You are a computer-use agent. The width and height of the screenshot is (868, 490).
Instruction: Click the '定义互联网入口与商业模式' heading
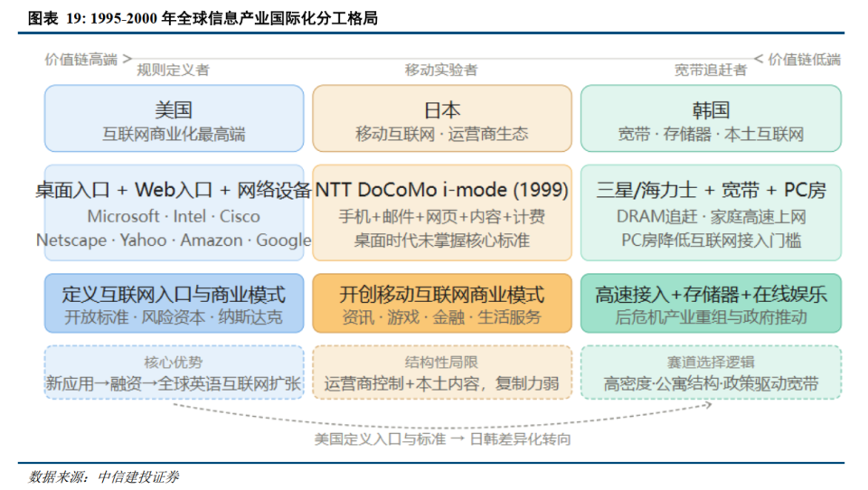coord(174,295)
